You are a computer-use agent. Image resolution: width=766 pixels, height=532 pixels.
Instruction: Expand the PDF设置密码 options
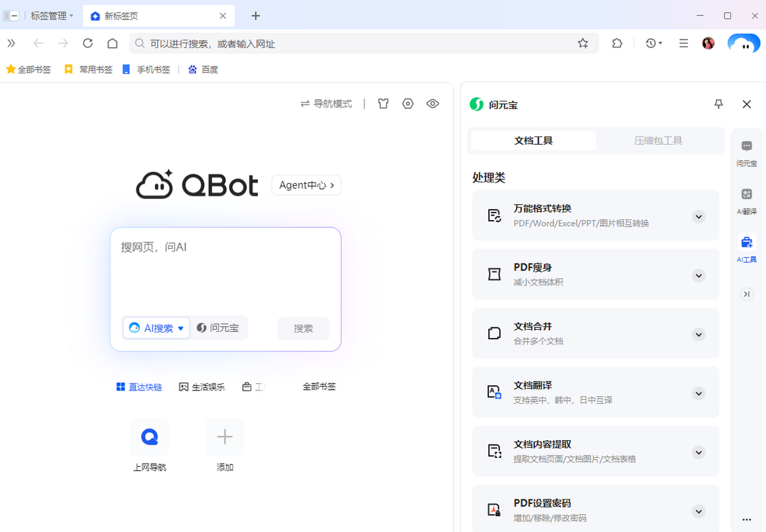(x=698, y=510)
